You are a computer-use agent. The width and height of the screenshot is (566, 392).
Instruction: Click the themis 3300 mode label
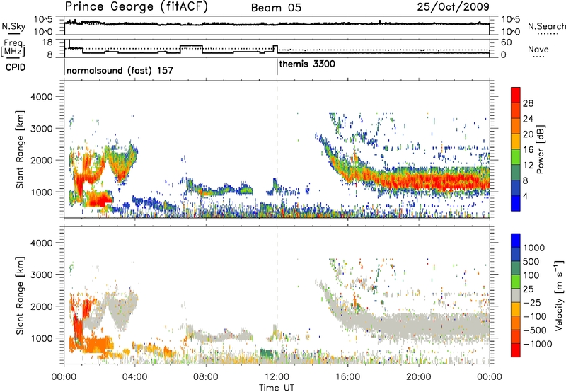pos(307,64)
